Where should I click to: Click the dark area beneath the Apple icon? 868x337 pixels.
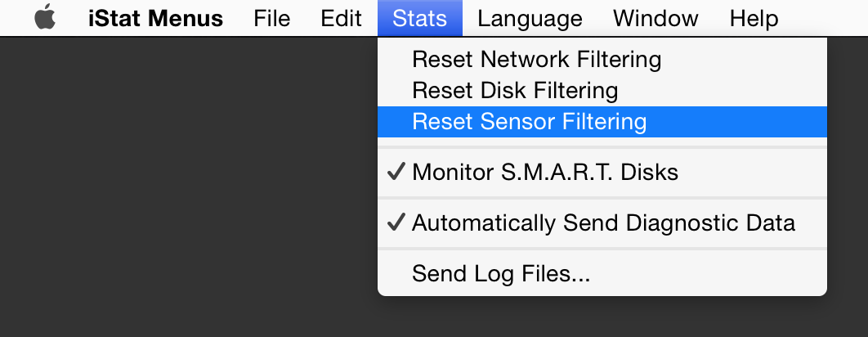click(46, 98)
